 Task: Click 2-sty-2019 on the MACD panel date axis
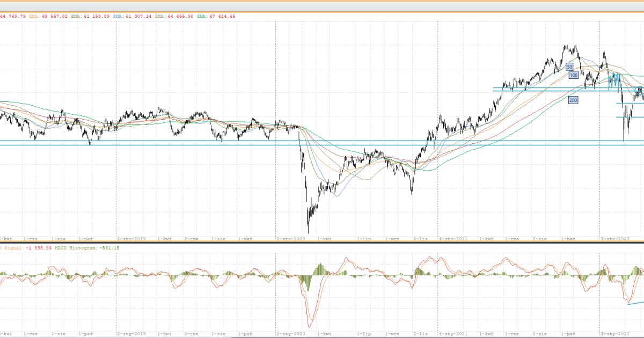tap(131, 333)
